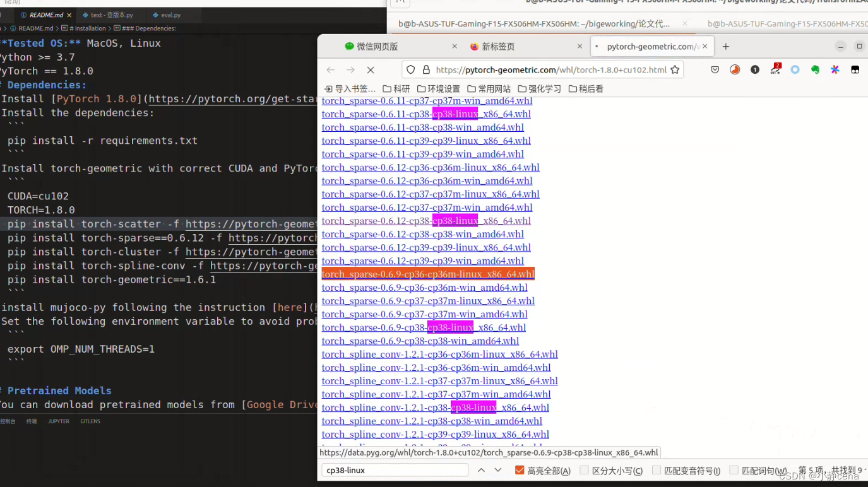The width and height of the screenshot is (868, 487).
Task: Click 导入书签 bookmark import item
Action: coord(350,89)
